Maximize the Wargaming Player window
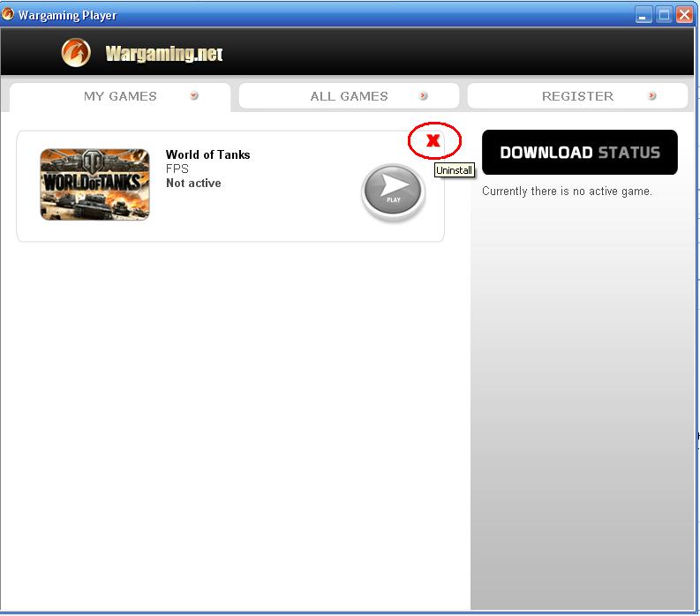700x616 pixels. point(664,15)
